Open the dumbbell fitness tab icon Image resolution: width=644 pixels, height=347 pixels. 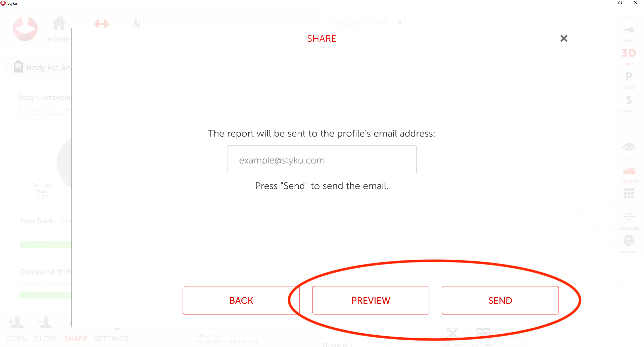click(101, 24)
